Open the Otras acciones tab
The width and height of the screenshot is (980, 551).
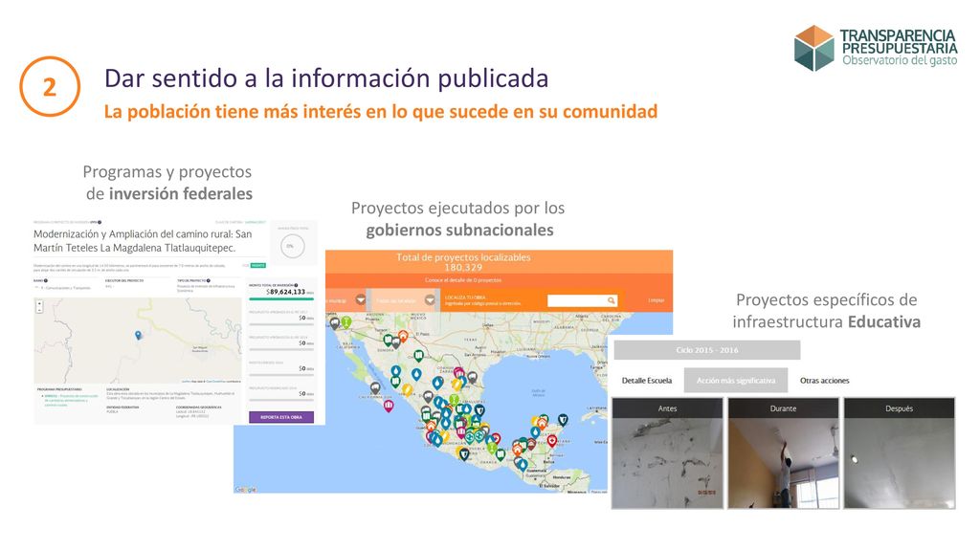824,381
